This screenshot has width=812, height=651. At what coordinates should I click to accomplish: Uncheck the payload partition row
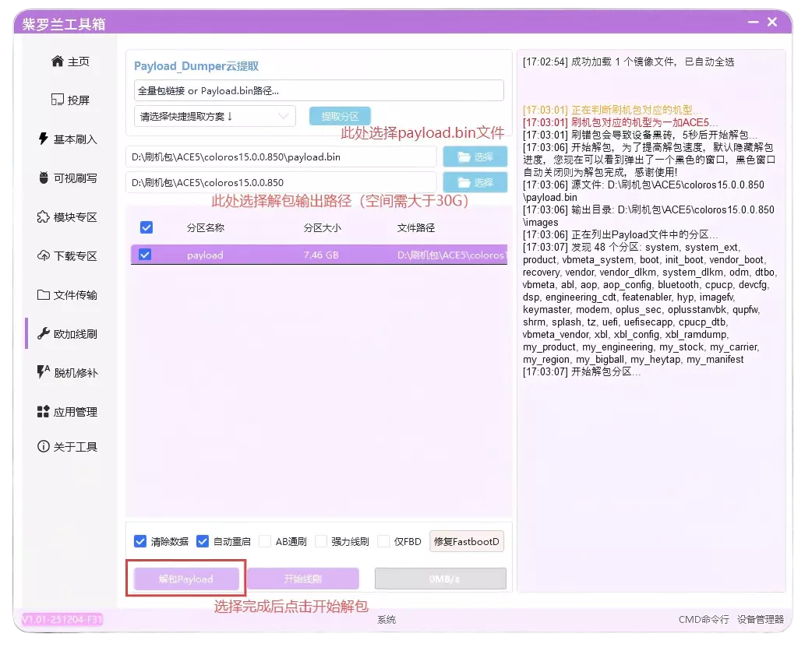146,255
